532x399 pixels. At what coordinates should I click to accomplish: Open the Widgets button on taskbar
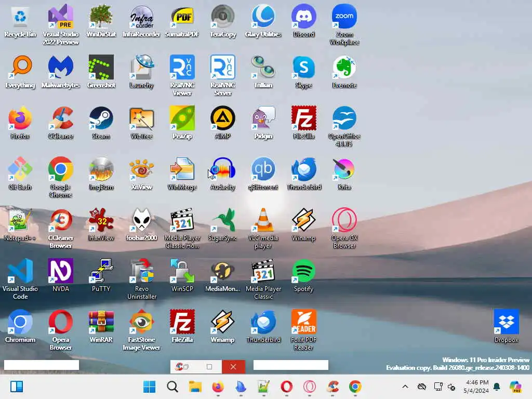click(x=16, y=387)
